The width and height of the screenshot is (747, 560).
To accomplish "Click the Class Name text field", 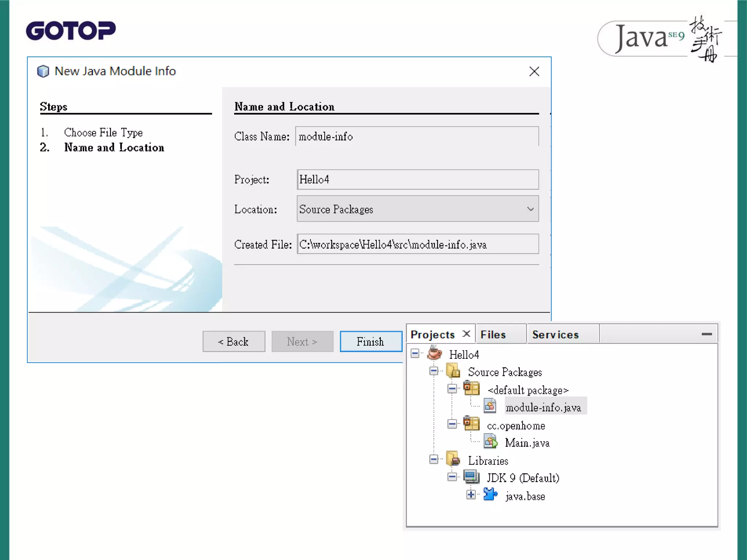I will (x=417, y=136).
